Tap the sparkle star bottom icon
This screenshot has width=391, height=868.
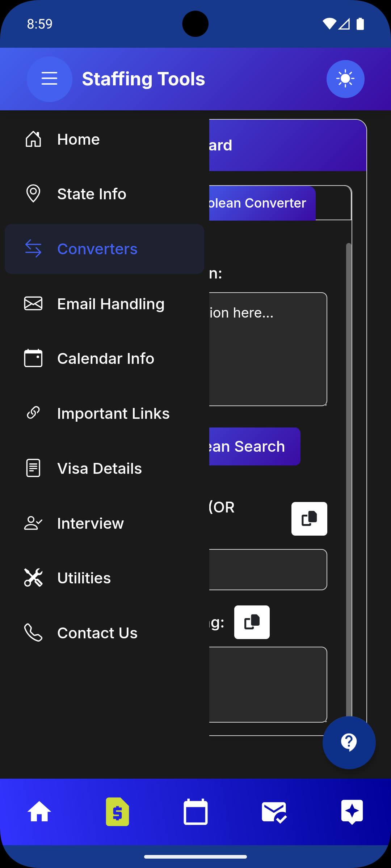point(352,812)
